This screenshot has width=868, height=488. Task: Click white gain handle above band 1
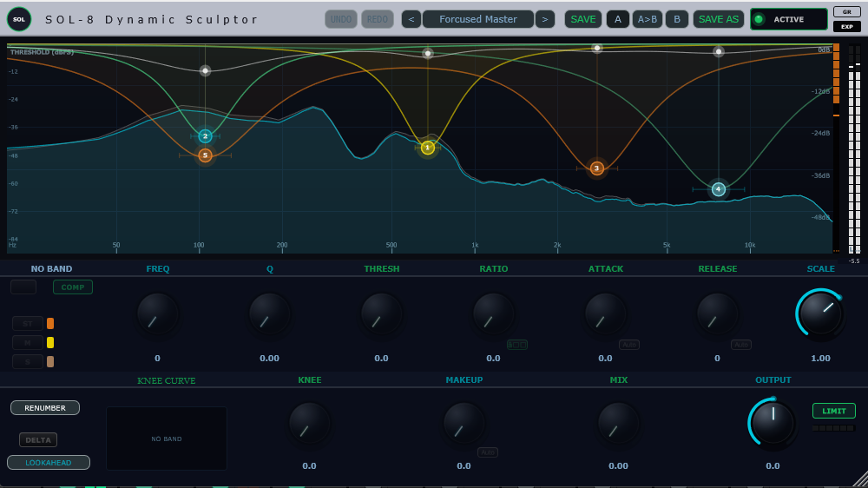pos(428,54)
